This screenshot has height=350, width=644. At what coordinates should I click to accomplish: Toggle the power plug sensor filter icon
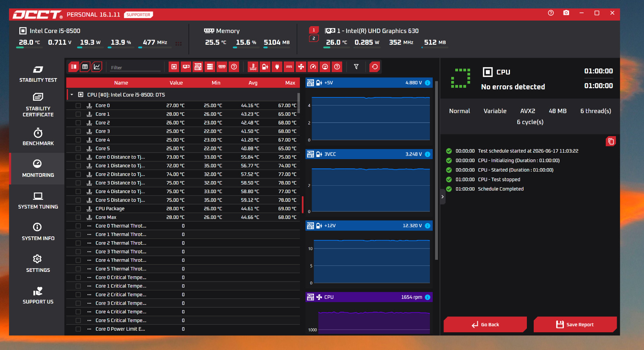(277, 67)
